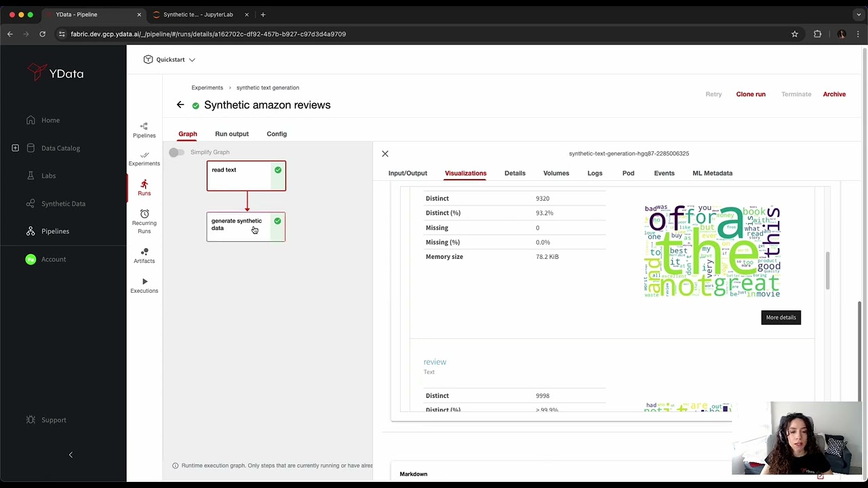Close the YData - Pipeline browser tab

coord(139,14)
